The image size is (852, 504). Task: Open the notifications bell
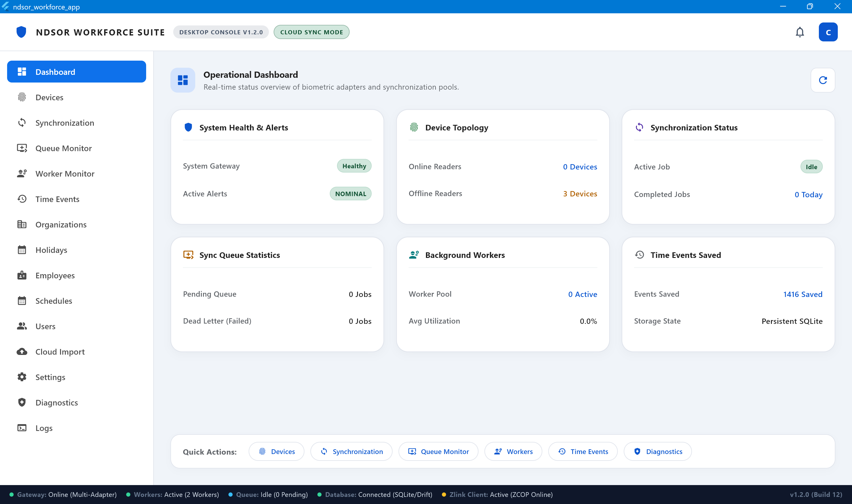800,32
